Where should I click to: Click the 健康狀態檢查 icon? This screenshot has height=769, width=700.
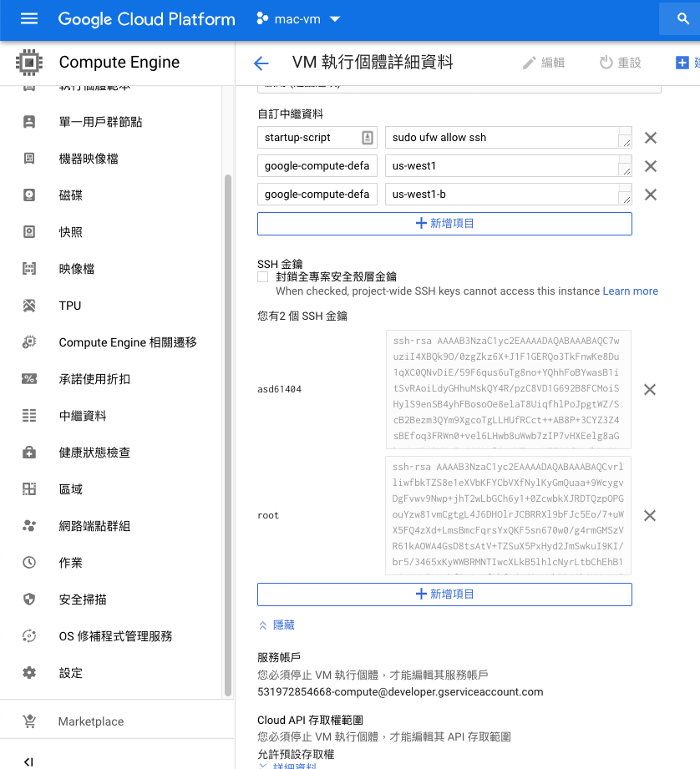tap(29, 453)
